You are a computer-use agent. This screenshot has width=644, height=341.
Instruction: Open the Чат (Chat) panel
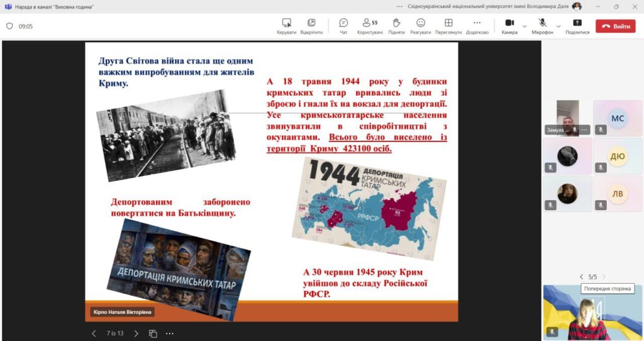[x=343, y=23]
